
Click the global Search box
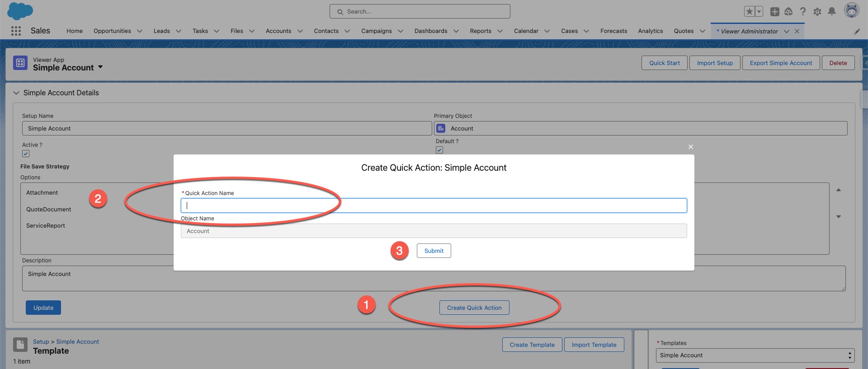[x=420, y=12]
